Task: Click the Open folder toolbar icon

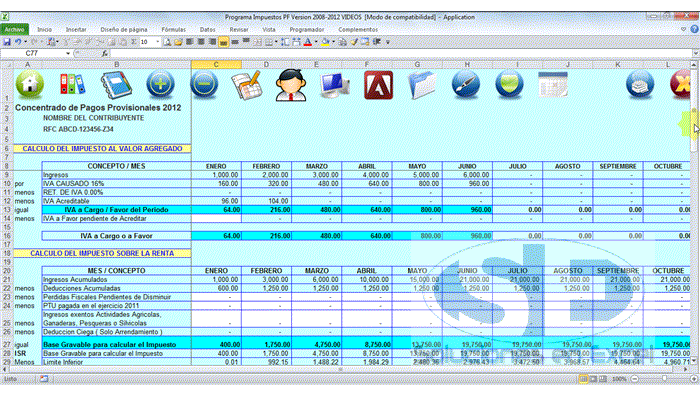Action: (x=178, y=42)
